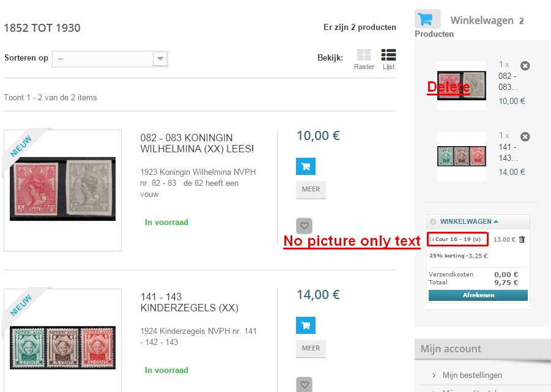Remove 141 - 143 item from cart
The image size is (551, 392).
pyautogui.click(x=525, y=136)
